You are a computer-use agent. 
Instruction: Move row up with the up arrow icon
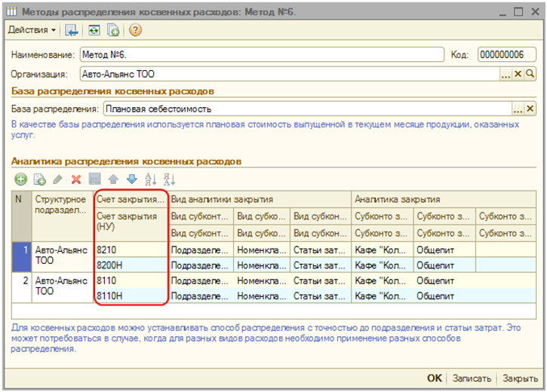(113, 179)
